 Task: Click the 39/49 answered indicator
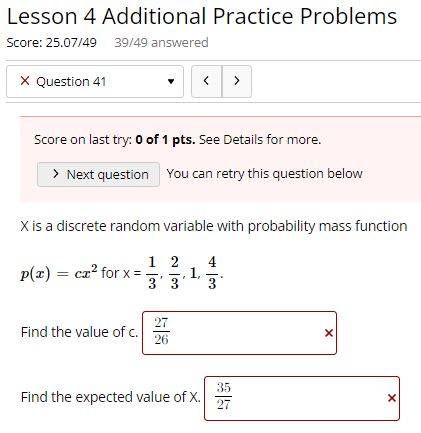pos(161,43)
